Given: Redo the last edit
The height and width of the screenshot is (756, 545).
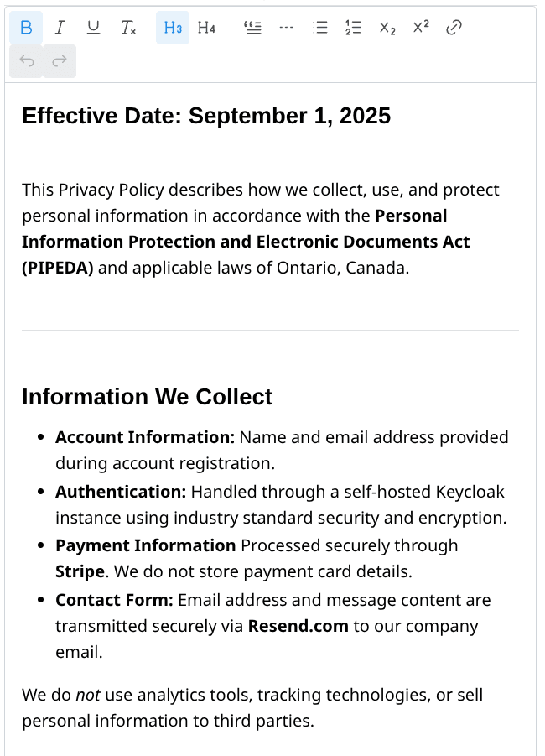Looking at the screenshot, I should [60, 61].
